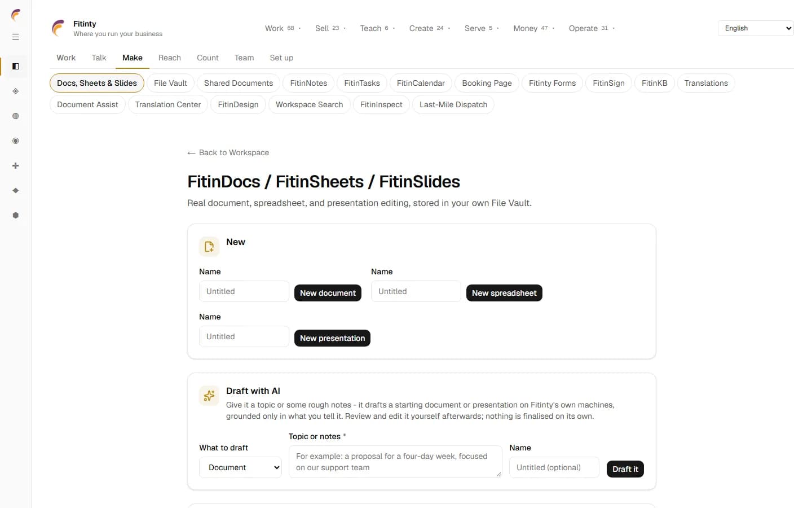Expand the Sell 23 top menu
Viewport: 812px width, 508px height.
330,28
